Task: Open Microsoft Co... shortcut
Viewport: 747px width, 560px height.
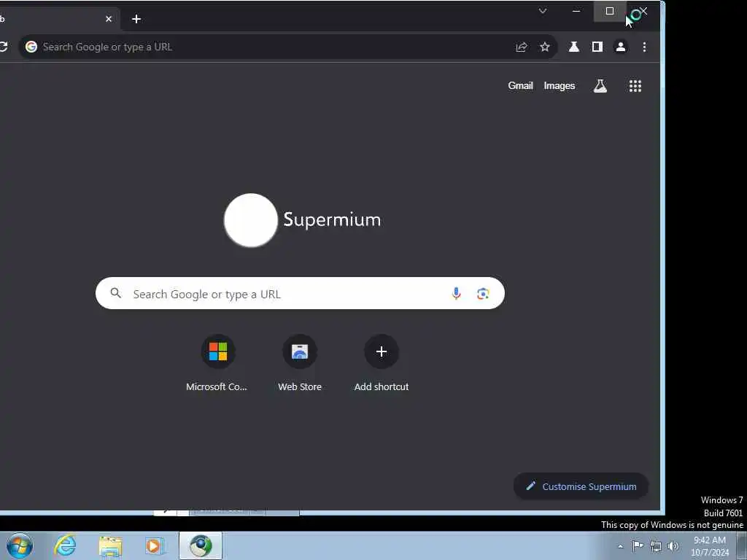Action: 217,363
